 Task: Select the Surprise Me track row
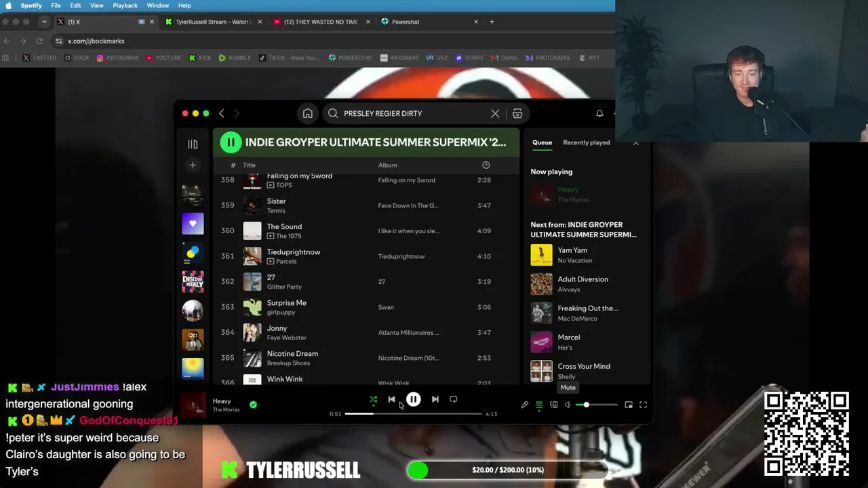click(366, 307)
